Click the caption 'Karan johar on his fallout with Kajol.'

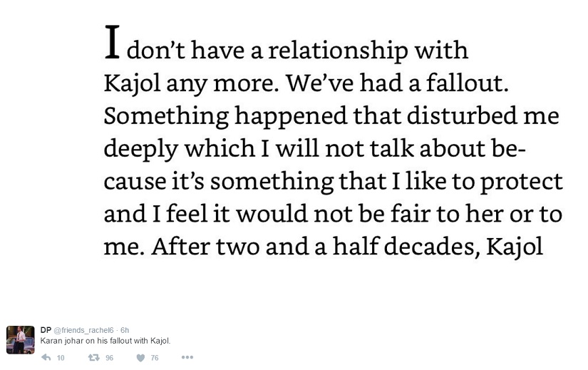105,341
